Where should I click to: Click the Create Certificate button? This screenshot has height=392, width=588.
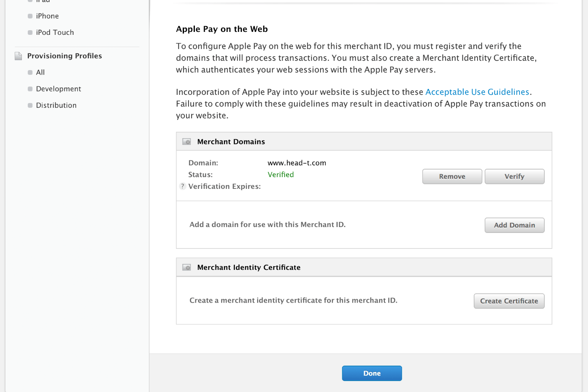(509, 301)
